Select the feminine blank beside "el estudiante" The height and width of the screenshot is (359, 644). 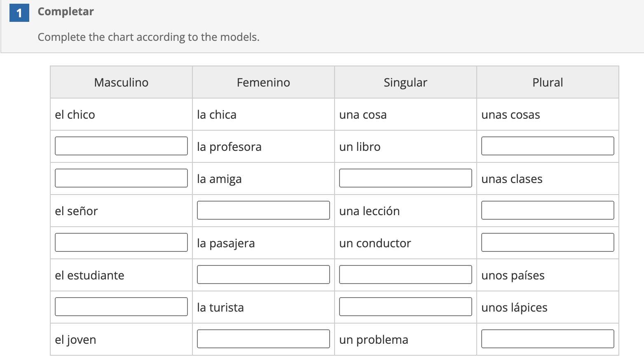(x=263, y=275)
